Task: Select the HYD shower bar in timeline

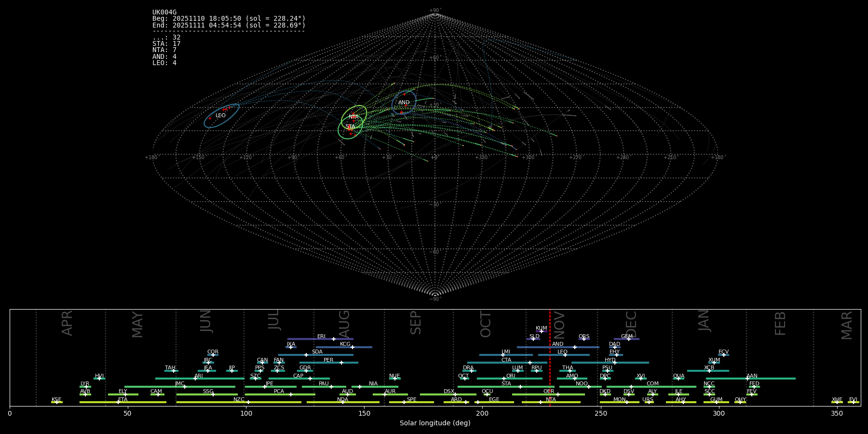Action: 610,363
